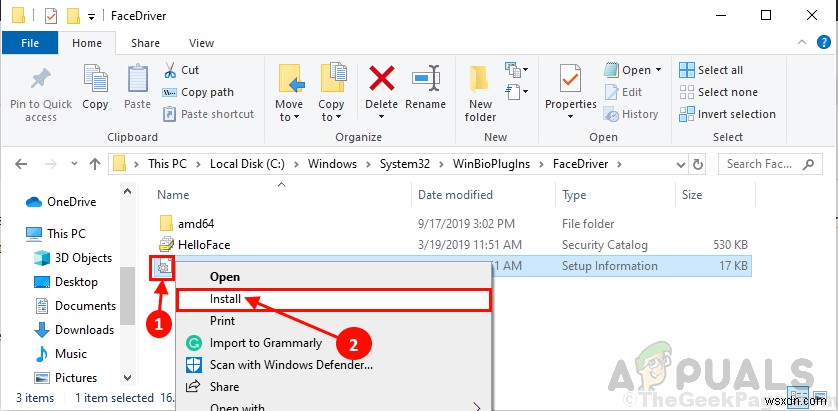Image resolution: width=838 pixels, height=411 pixels.
Task: Go up one folder level
Action: [95, 164]
